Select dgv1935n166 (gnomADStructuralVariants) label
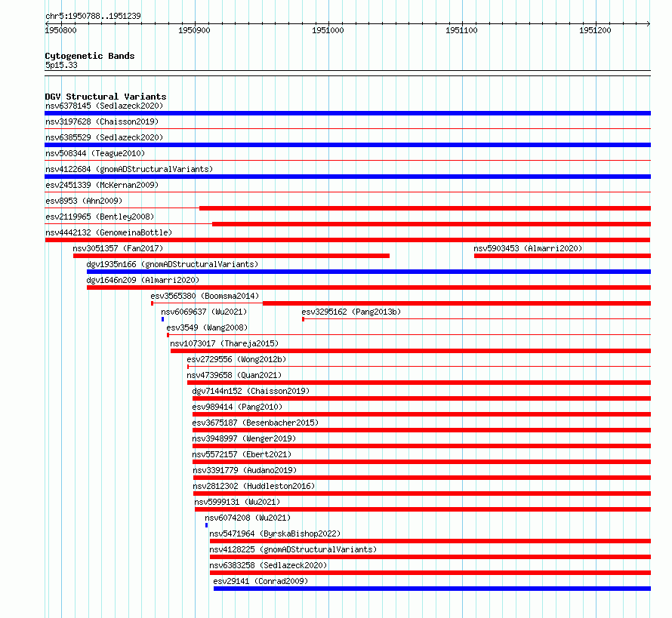 [172, 264]
